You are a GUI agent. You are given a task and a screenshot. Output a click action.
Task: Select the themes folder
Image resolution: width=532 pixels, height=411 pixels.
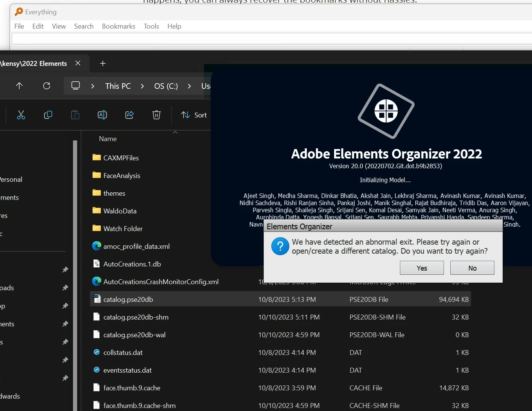pyautogui.click(x=114, y=193)
